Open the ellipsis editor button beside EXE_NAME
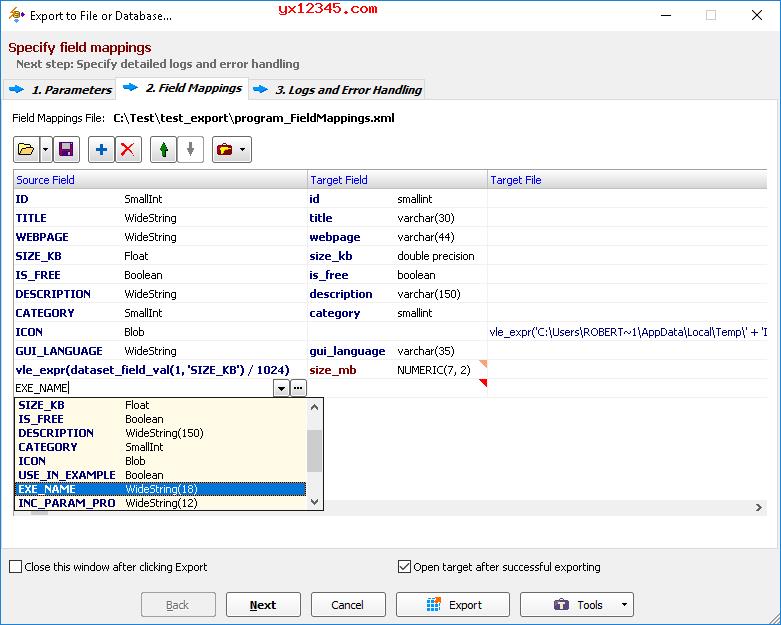Screen dimensions: 781x625 pos(298,388)
